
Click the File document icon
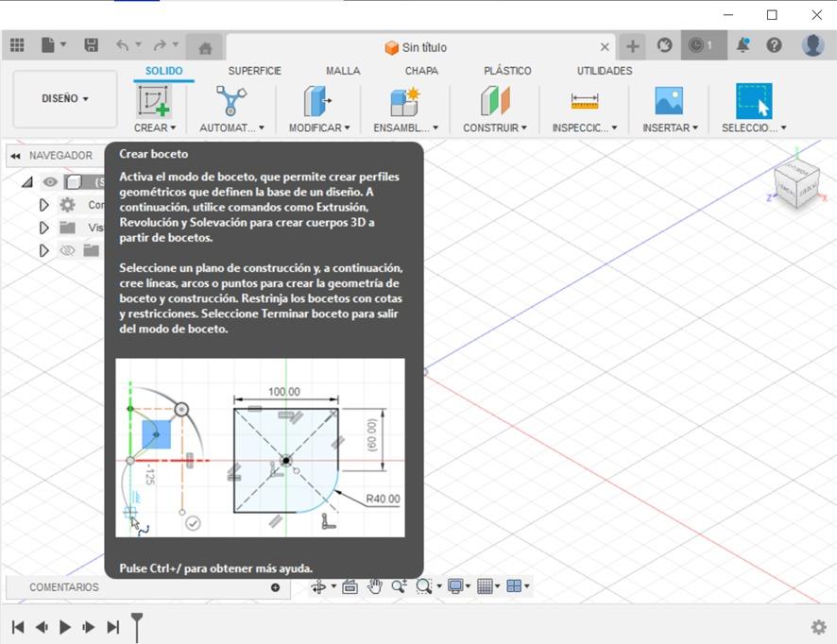[48, 45]
